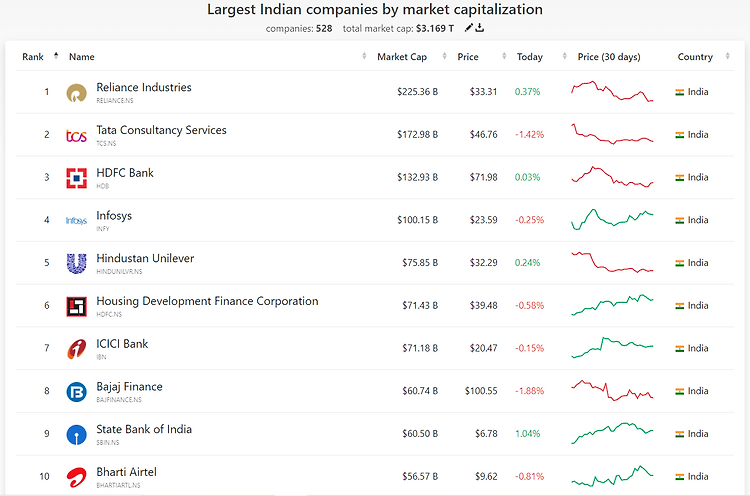Image resolution: width=750 pixels, height=496 pixels.
Task: Click the $71.98 price of HDFC Bank
Action: [x=483, y=177]
